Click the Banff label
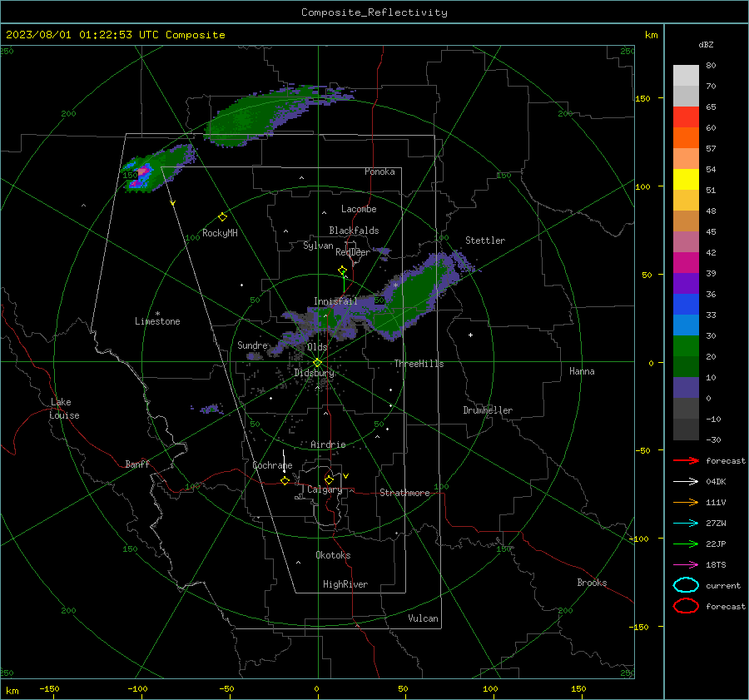Viewport: 749px width, 700px height. [x=137, y=464]
